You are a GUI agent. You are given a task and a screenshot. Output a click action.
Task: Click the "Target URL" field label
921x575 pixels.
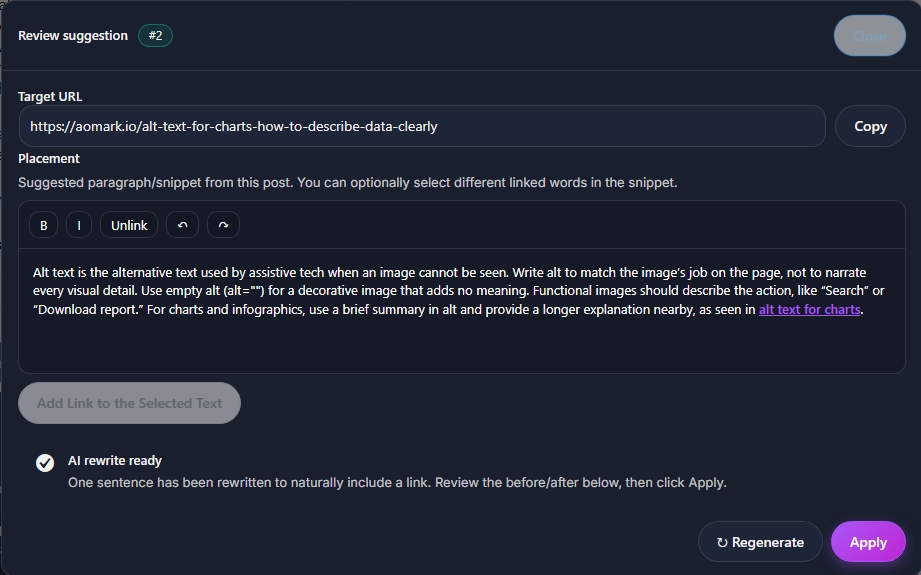pos(50,97)
